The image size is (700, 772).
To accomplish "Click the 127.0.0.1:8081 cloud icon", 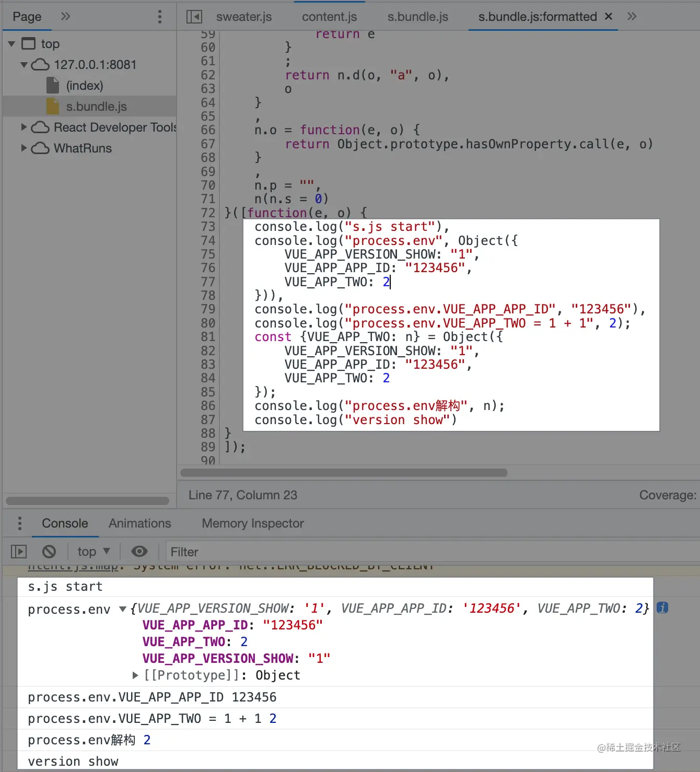I will click(x=40, y=65).
